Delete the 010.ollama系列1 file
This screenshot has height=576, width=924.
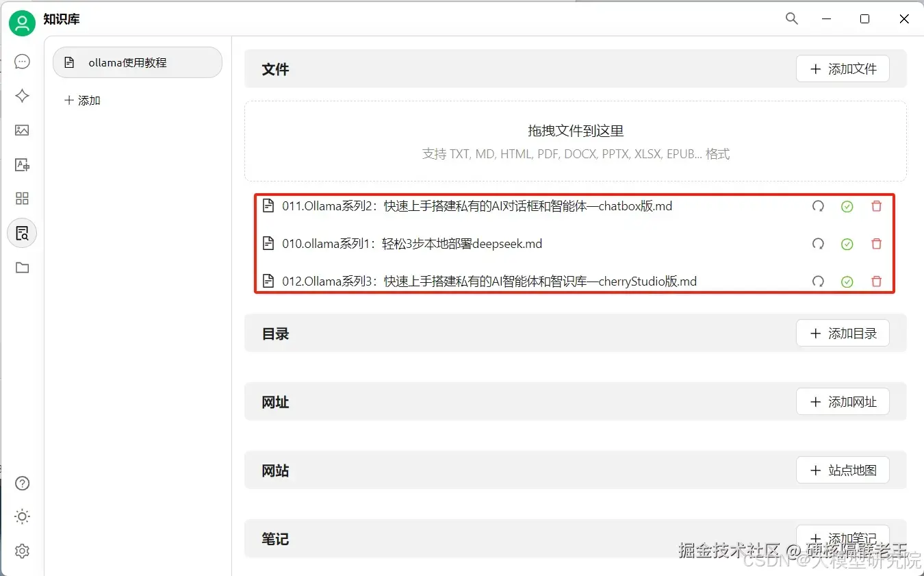coord(876,244)
